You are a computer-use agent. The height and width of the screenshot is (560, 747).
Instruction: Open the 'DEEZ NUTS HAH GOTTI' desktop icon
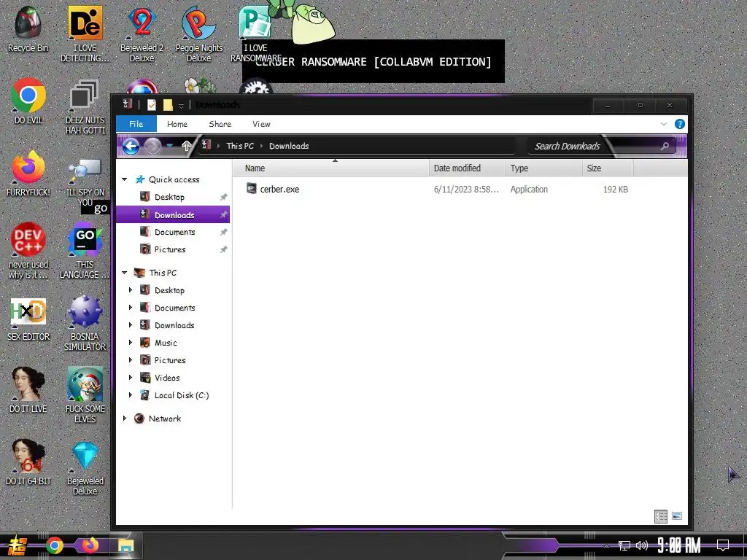(x=85, y=106)
